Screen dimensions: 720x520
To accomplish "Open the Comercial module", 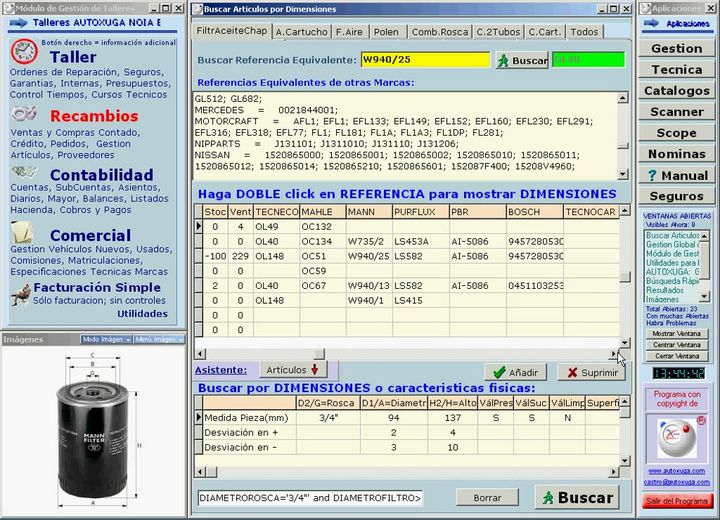I will coord(90,235).
